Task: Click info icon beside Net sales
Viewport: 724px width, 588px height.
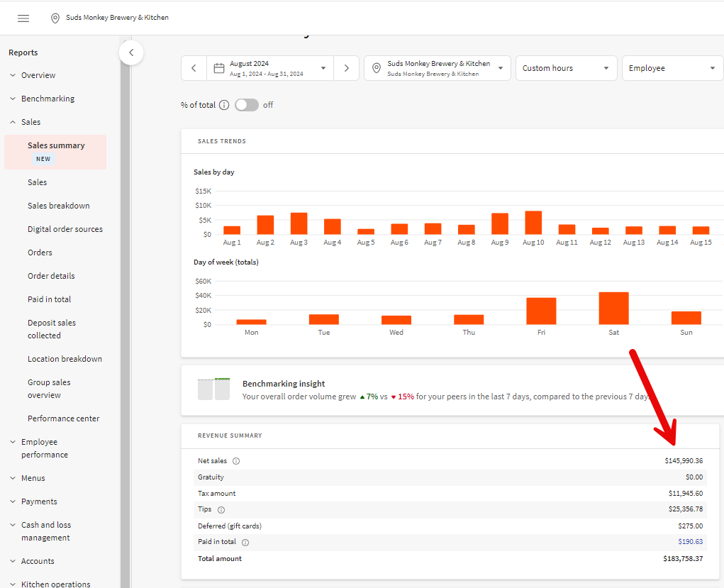Action: click(236, 461)
